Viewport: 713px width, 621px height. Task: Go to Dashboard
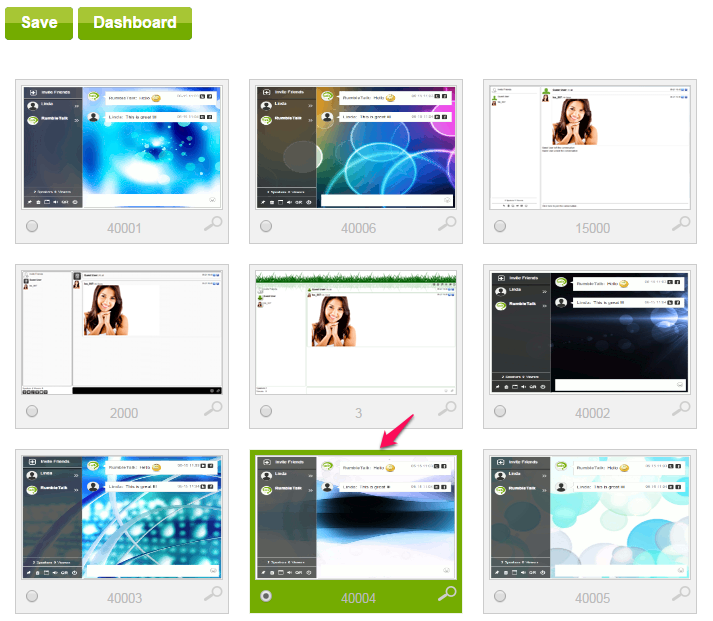[x=135, y=22]
